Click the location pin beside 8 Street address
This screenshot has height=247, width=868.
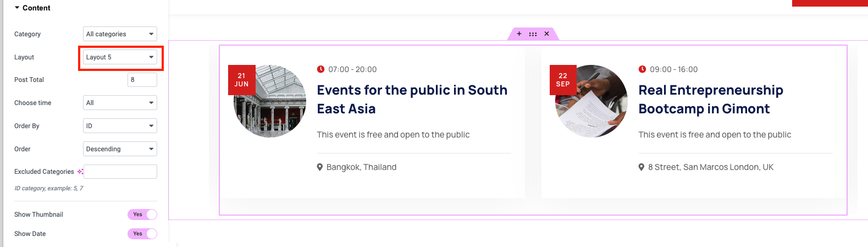click(x=642, y=167)
